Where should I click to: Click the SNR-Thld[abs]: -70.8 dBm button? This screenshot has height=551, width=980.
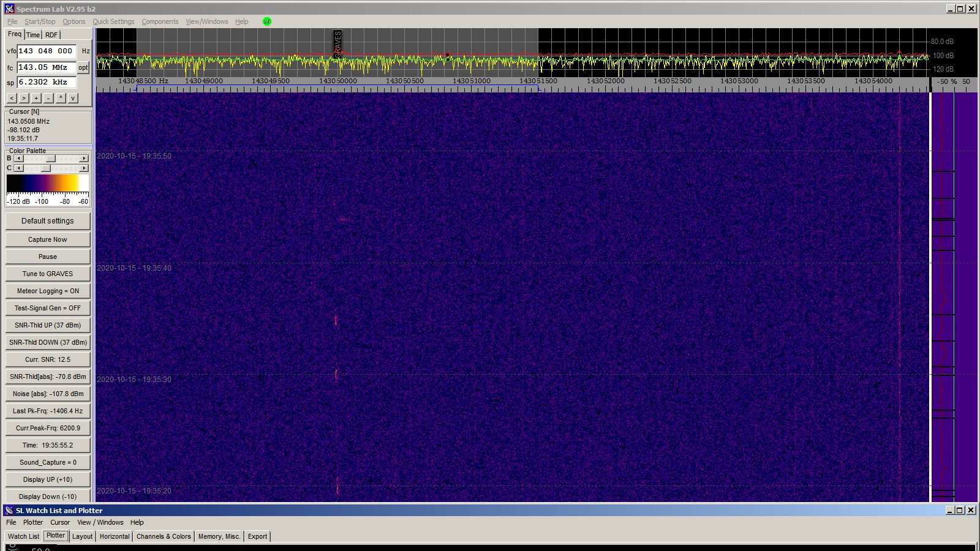[x=48, y=377]
